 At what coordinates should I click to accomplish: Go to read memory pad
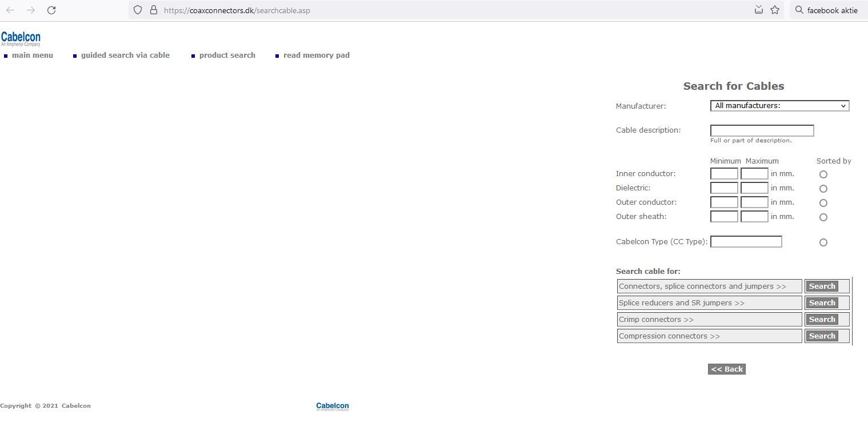(x=316, y=55)
